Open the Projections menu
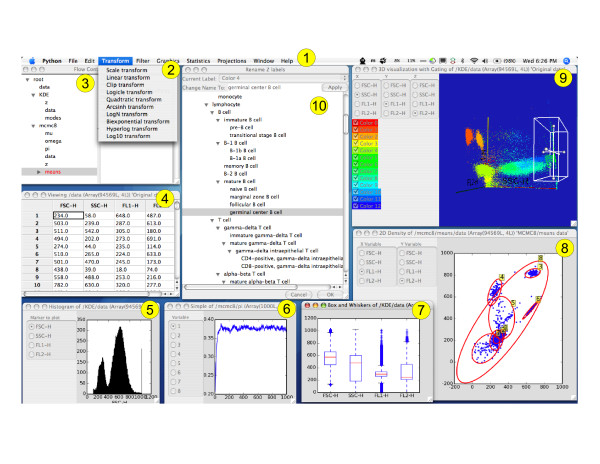The image size is (600, 464). [x=232, y=61]
